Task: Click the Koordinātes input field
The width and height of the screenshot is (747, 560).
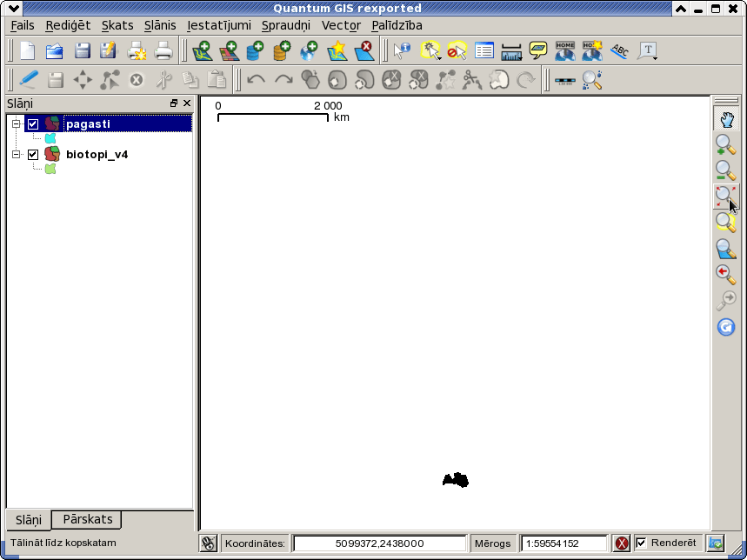Action: (x=380, y=543)
